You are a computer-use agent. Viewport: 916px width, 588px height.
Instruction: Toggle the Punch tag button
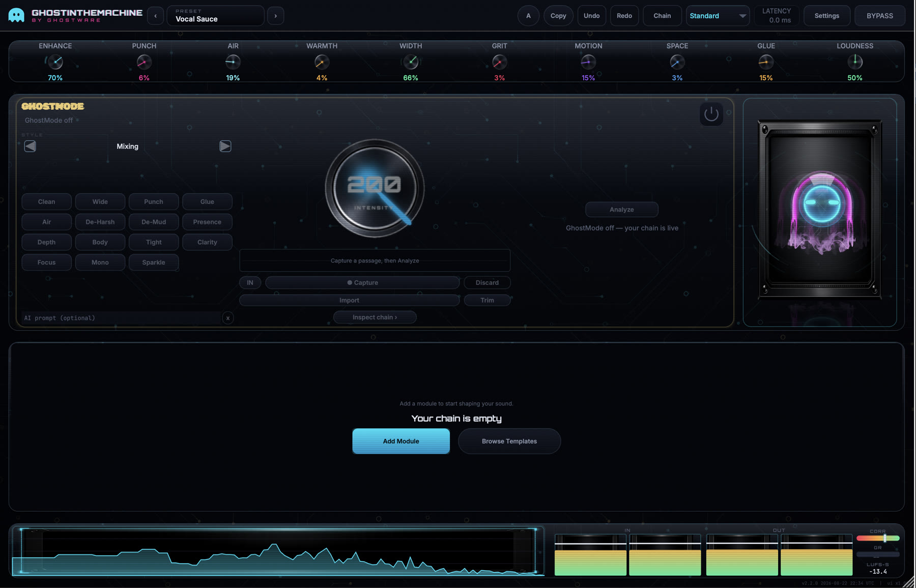click(x=154, y=202)
